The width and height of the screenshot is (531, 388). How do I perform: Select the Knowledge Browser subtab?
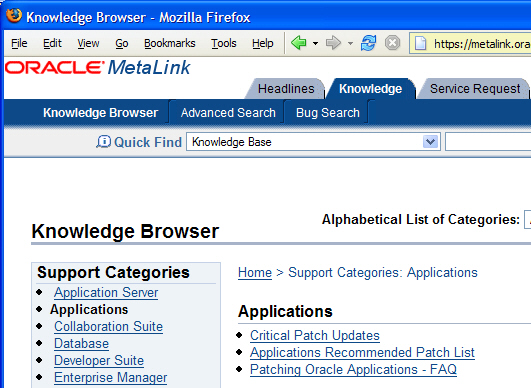coord(101,113)
